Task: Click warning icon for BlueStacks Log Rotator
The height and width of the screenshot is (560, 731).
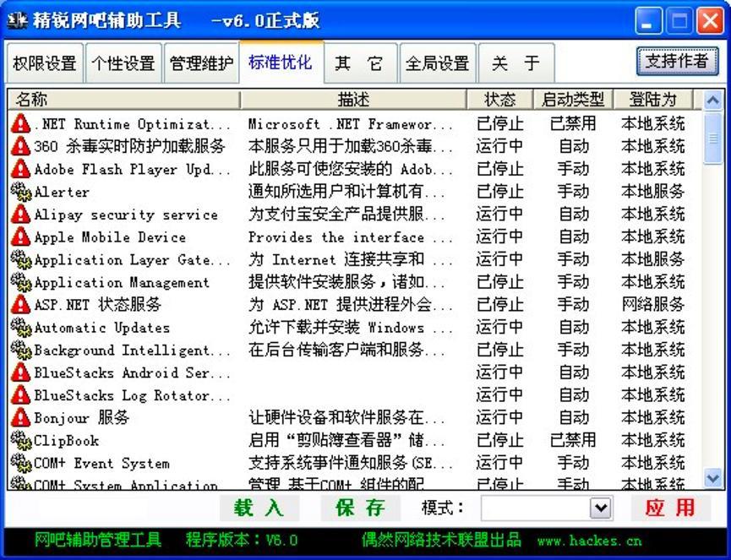Action: 20,395
